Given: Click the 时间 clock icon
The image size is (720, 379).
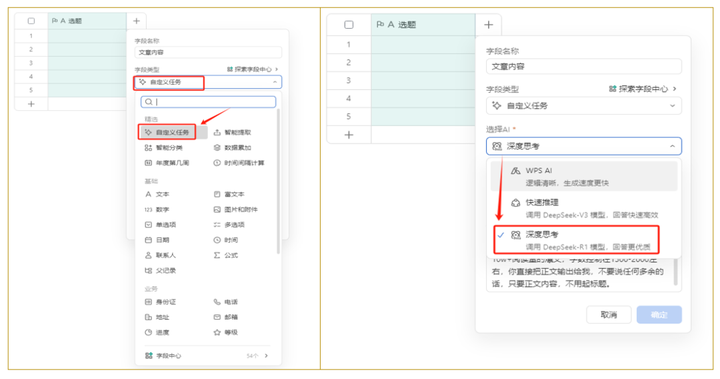Looking at the screenshot, I should click(217, 240).
